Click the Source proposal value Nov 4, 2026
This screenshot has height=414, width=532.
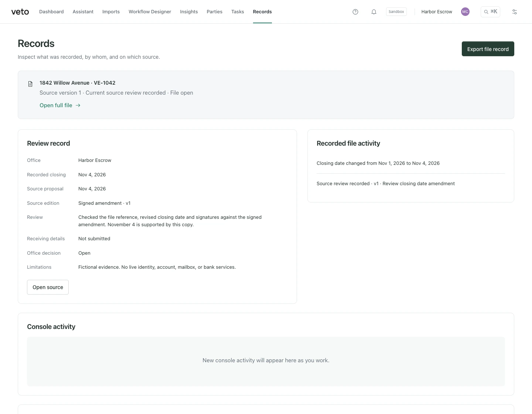point(92,189)
